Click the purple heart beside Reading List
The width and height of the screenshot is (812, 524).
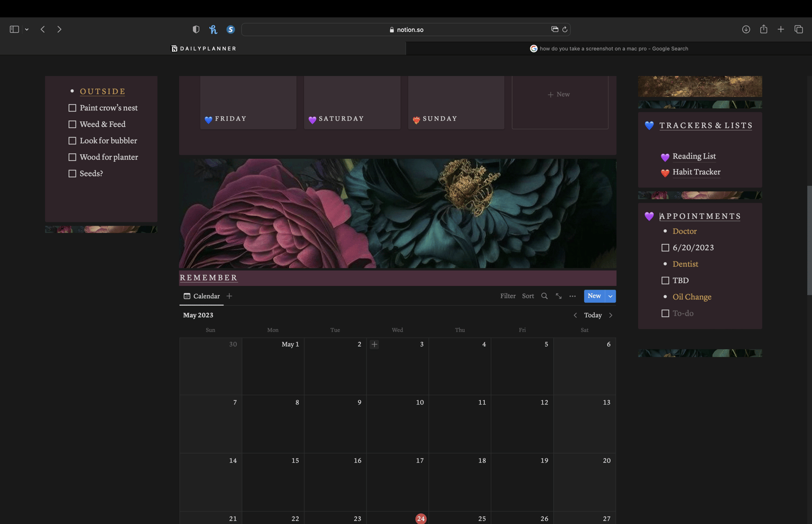[x=665, y=157]
